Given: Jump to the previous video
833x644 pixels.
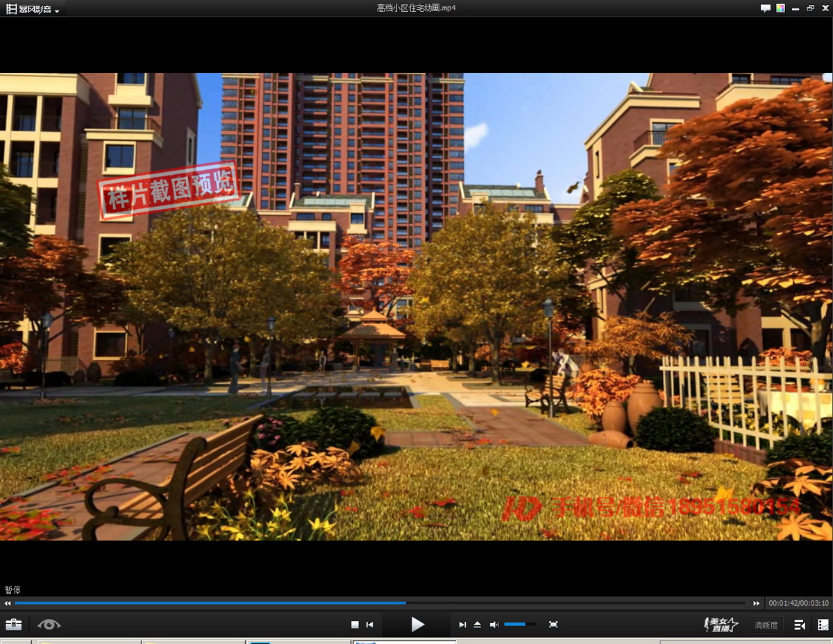Looking at the screenshot, I should [370, 625].
